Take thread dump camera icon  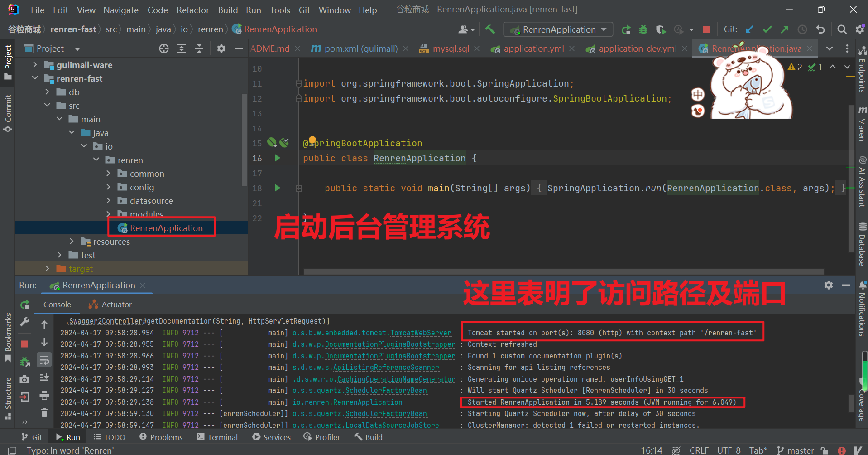tap(25, 379)
